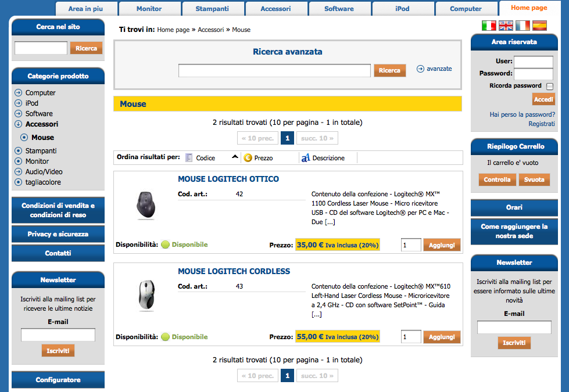The image size is (569, 392).
Task: Open the MOUSE LOGITECH OTTICO title link
Action: pos(228,179)
